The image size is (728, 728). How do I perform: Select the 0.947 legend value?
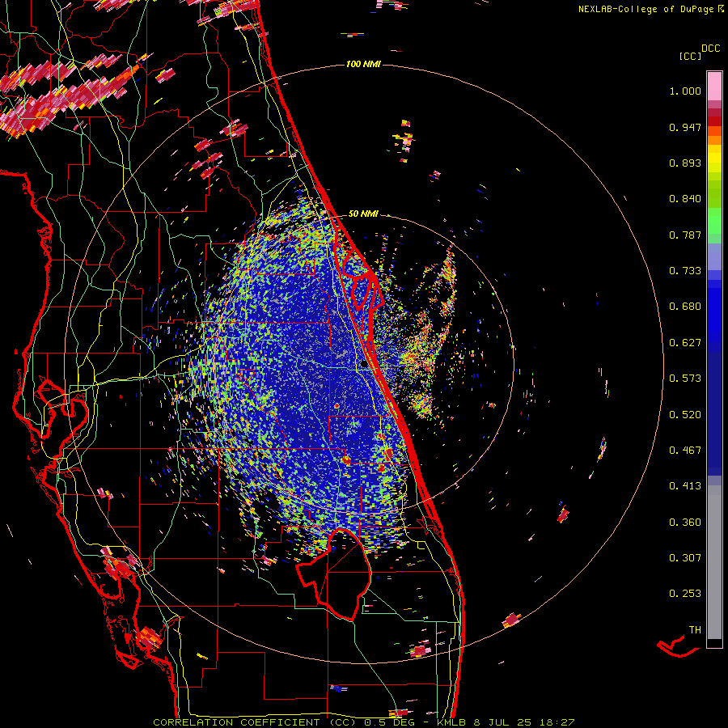coord(685,127)
